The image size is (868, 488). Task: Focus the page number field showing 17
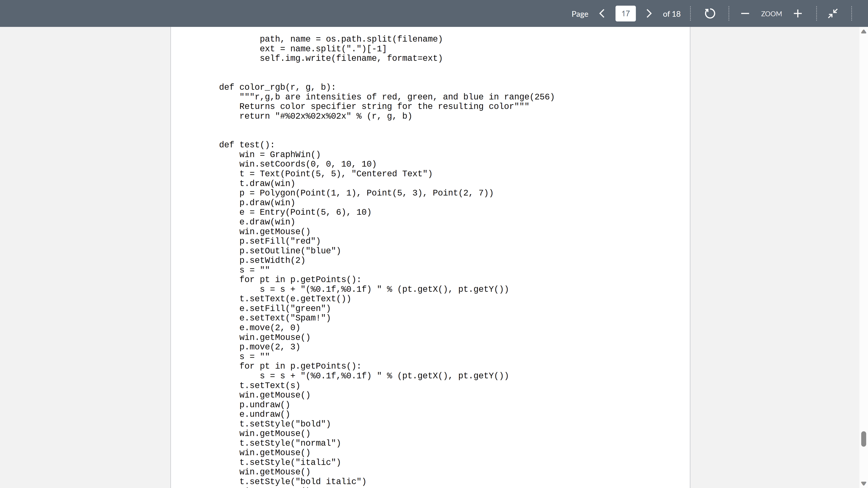point(625,14)
